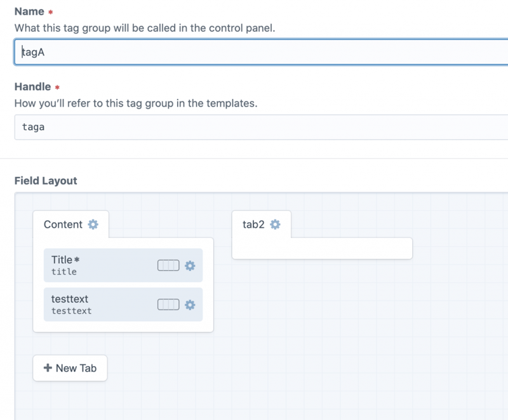Click the testtext field settings gear
The image size is (508, 420).
click(190, 305)
